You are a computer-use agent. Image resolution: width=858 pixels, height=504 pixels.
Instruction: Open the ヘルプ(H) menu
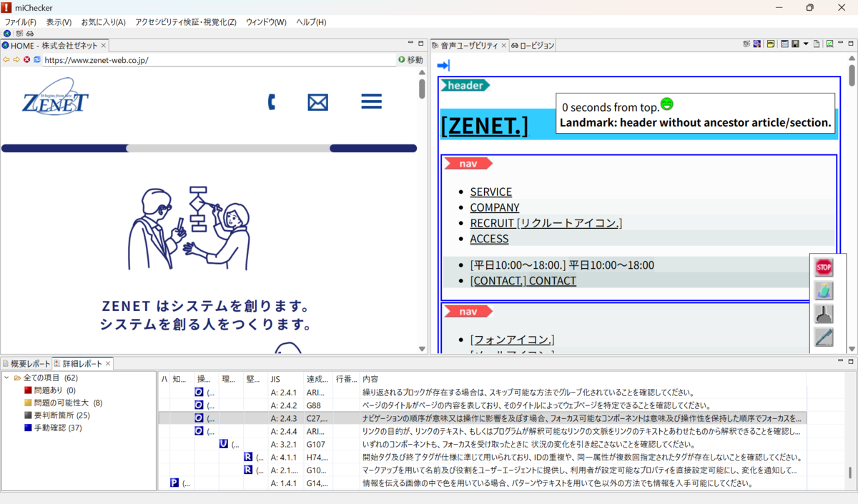[x=311, y=22]
